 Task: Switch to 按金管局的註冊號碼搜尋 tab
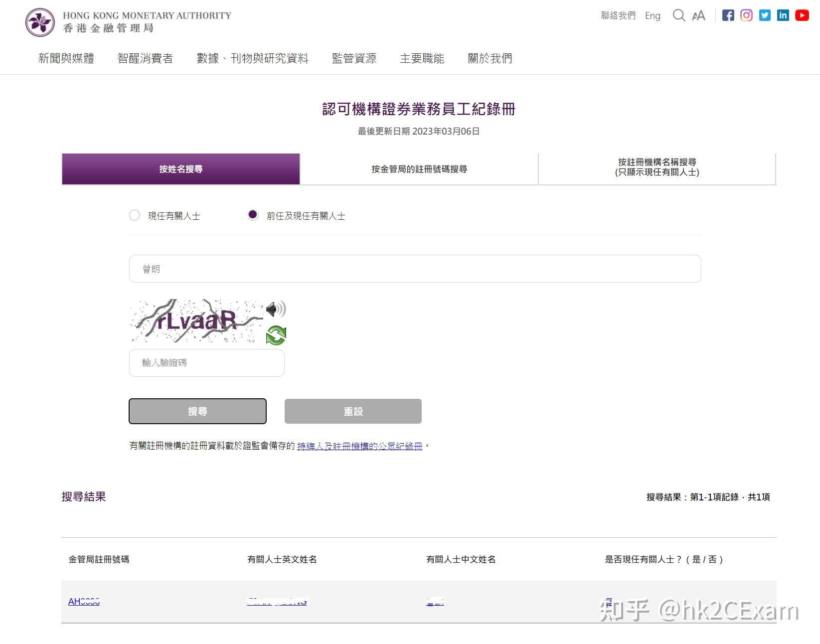(419, 169)
